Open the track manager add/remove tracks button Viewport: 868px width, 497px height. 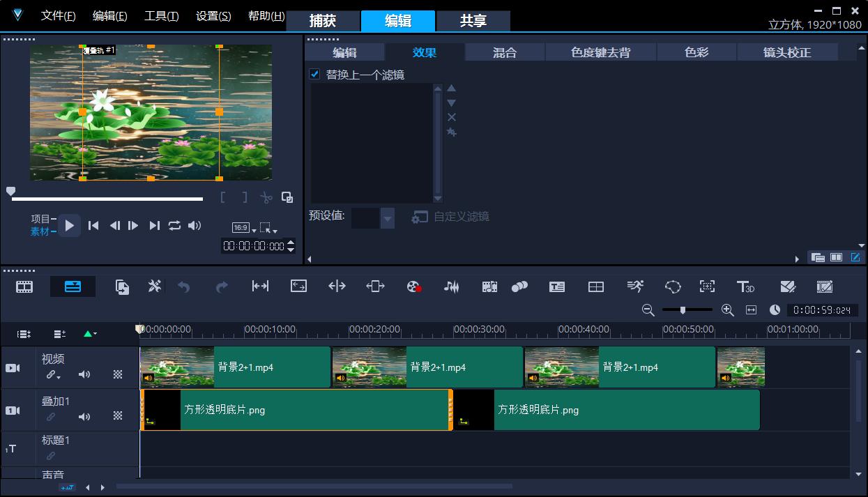pos(59,334)
